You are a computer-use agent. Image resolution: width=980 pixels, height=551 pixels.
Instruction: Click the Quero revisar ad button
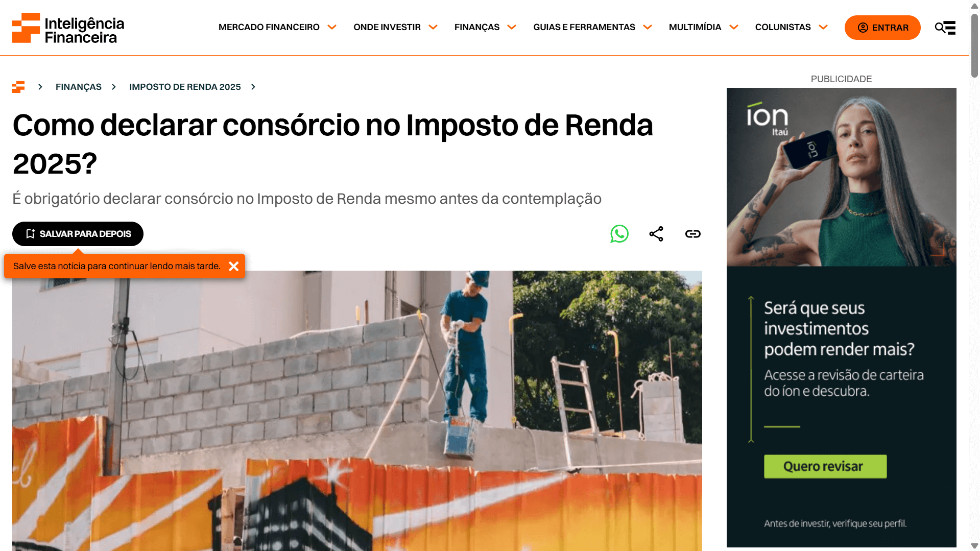click(x=825, y=466)
